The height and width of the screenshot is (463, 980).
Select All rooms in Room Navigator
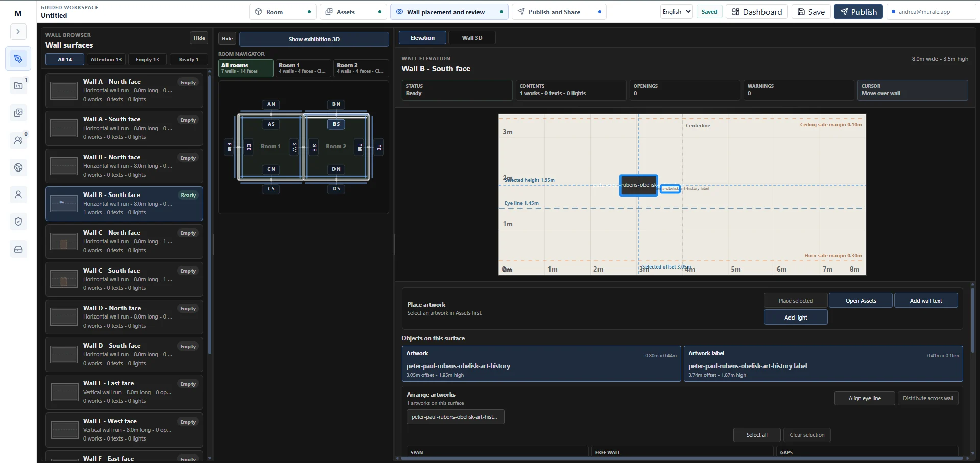click(246, 68)
